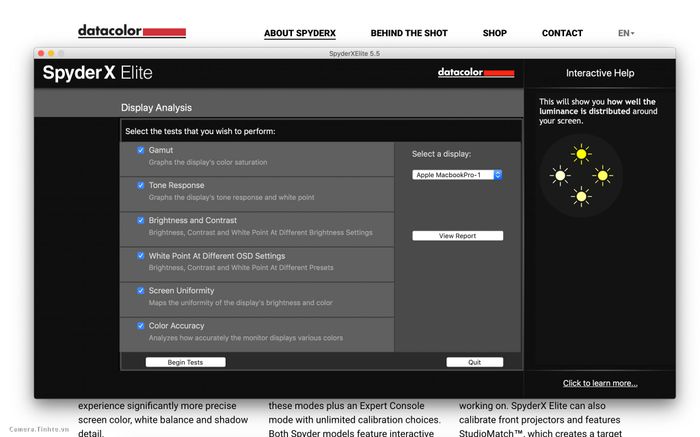Click the Interactive Help panel title
700x437 pixels.
[x=600, y=73]
